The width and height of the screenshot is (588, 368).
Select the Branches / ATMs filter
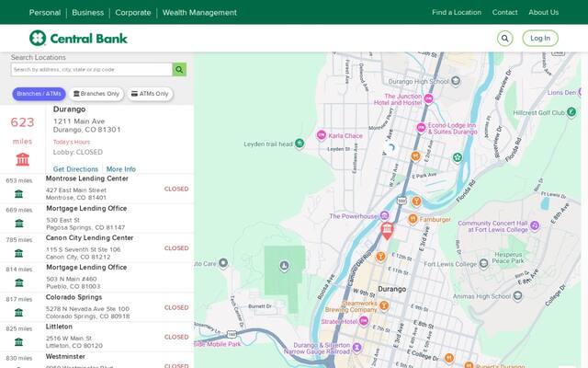click(x=39, y=94)
